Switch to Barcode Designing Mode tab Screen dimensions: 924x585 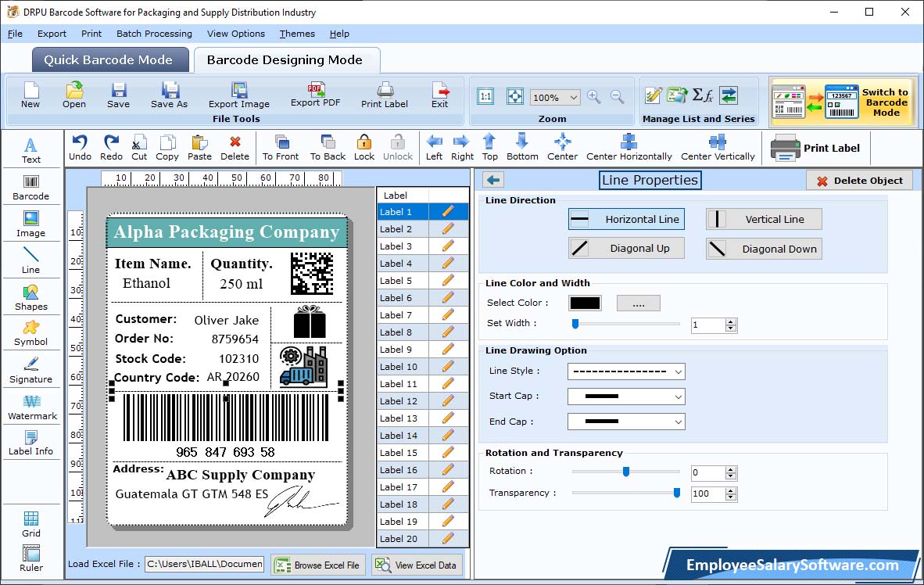[286, 60]
